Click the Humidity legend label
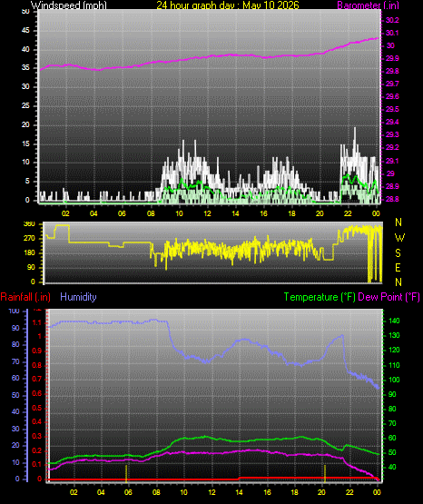This screenshot has height=504, width=423. tap(78, 297)
